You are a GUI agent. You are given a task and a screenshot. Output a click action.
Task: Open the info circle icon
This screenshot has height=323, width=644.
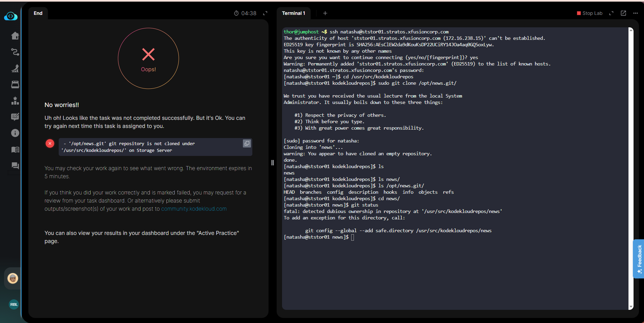(x=15, y=133)
